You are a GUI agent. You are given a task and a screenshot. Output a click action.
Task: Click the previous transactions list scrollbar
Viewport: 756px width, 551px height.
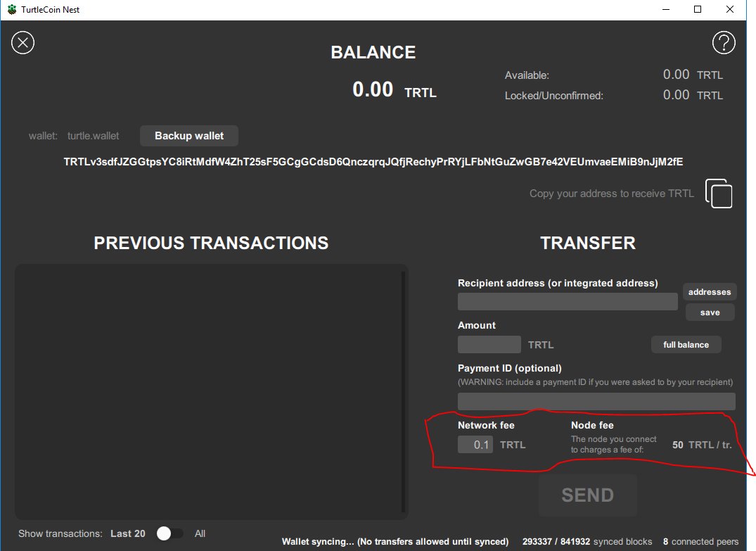tap(403, 392)
